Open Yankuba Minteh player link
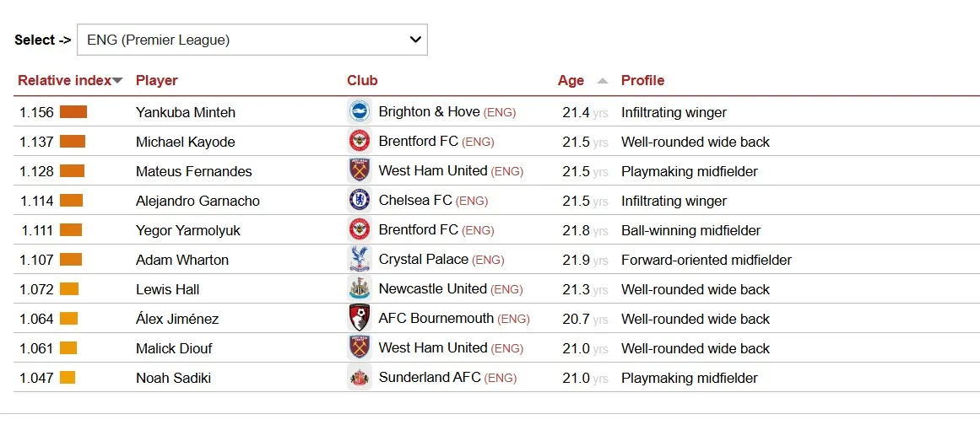This screenshot has width=980, height=425. point(186,112)
